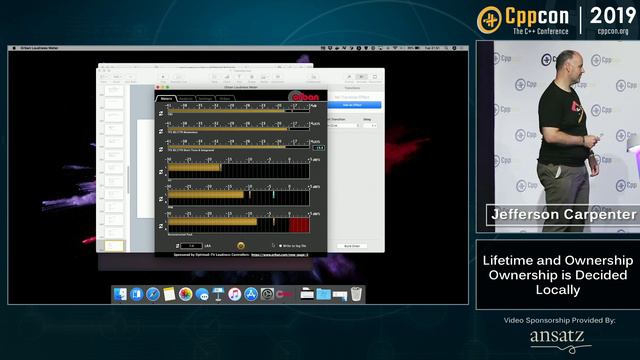Open the blue folder stack in Dock
The height and width of the screenshot is (360, 640).
tap(323, 294)
